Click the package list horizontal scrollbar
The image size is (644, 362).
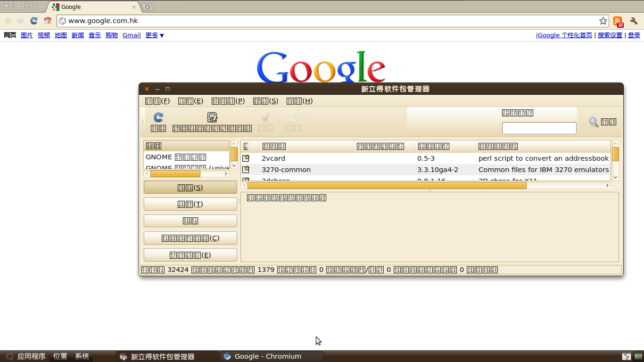point(387,186)
